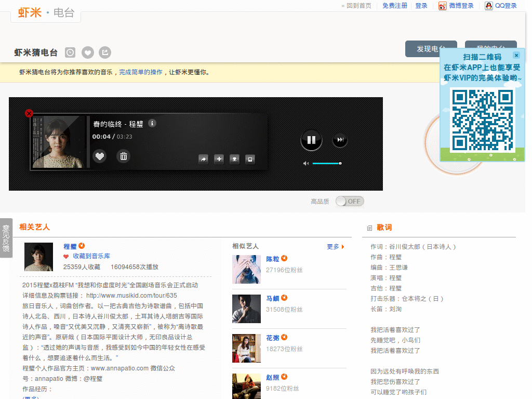Open similar artist 马頔
532x399 pixels.
272,298
